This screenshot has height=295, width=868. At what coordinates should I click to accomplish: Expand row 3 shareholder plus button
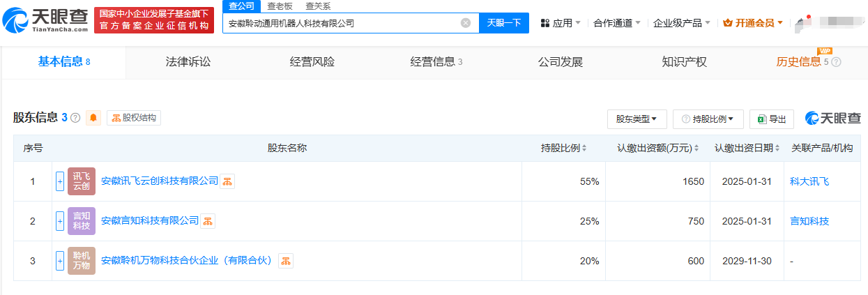click(60, 261)
